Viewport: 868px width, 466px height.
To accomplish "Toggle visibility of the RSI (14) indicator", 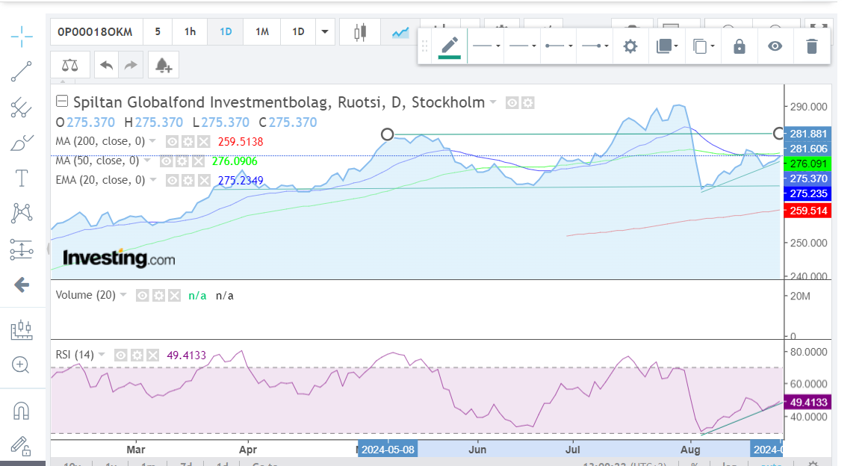I will pyautogui.click(x=121, y=355).
